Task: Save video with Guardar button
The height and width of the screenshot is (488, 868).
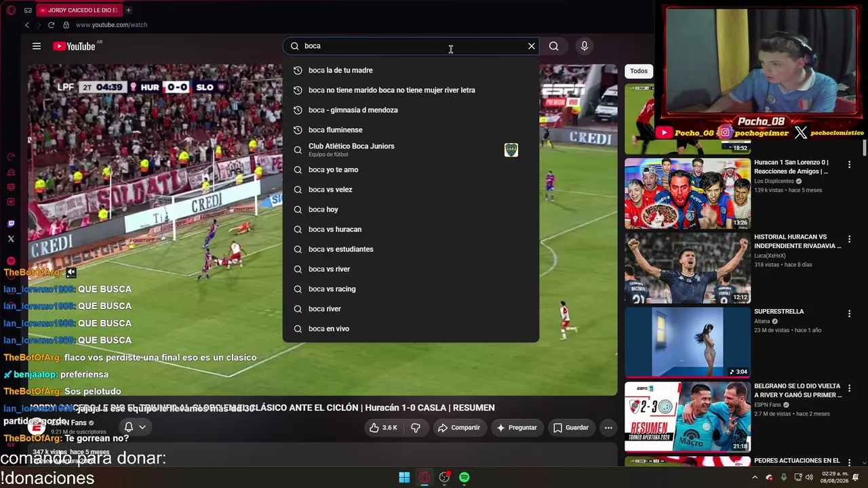Action: coord(571,428)
